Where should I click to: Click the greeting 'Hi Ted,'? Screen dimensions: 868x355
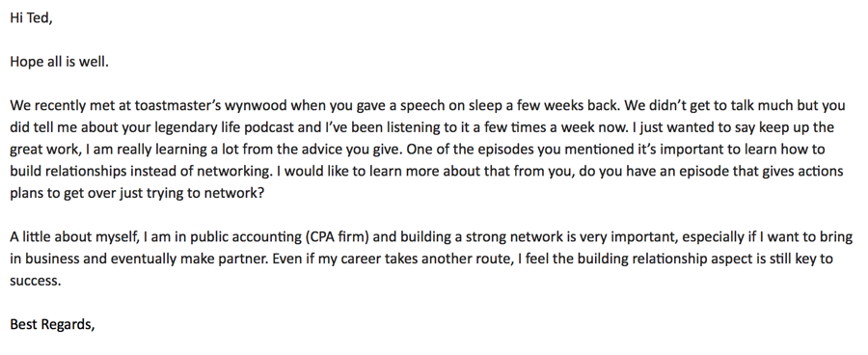pyautogui.click(x=31, y=18)
